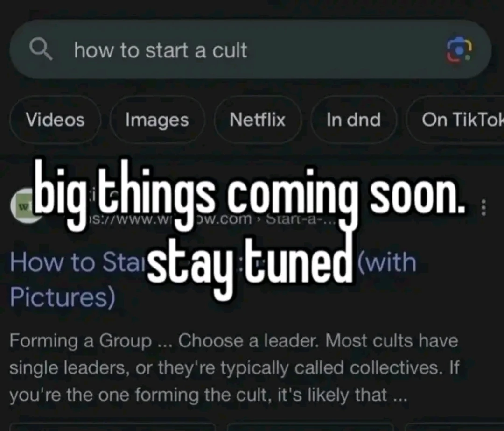
Task: Select the Videos filter chip
Action: 55,120
